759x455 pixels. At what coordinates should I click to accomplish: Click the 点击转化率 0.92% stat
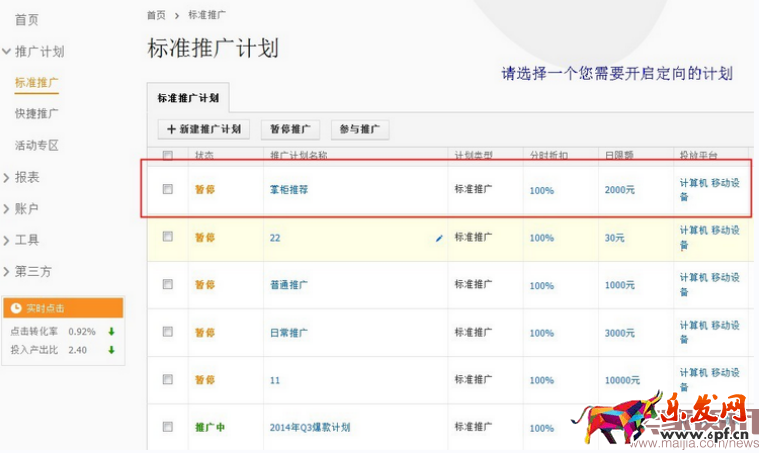[x=53, y=332]
